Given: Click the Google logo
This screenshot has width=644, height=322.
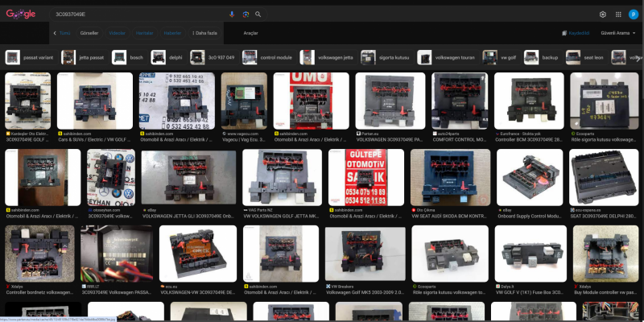Looking at the screenshot, I should click(x=21, y=14).
